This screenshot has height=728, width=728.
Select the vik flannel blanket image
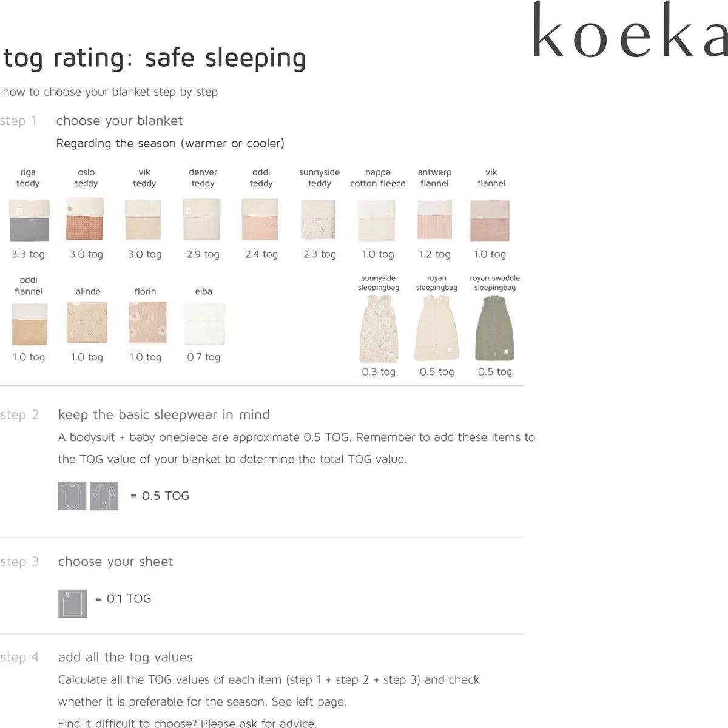(490, 221)
